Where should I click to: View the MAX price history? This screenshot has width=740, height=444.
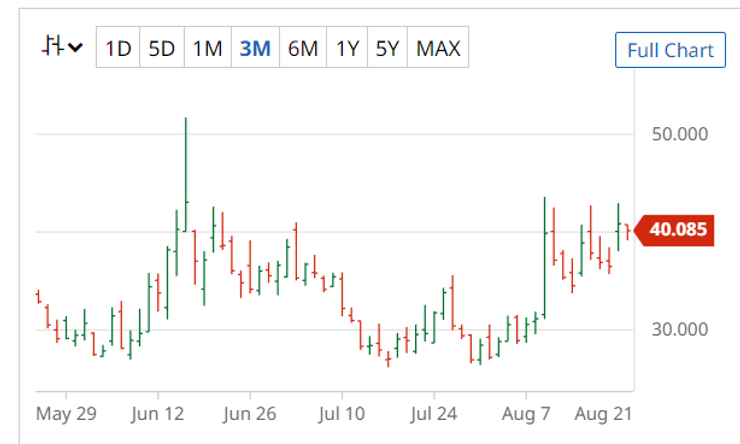click(438, 48)
